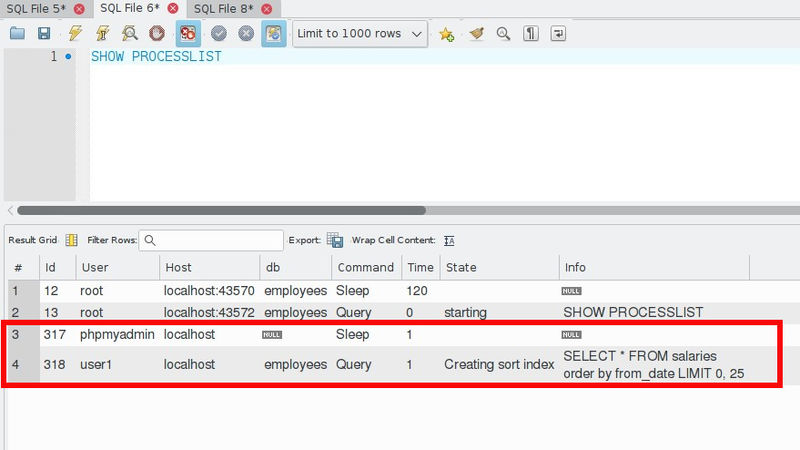The width and height of the screenshot is (800, 450).
Task: Click the Id column header
Action: pyautogui.click(x=58, y=267)
